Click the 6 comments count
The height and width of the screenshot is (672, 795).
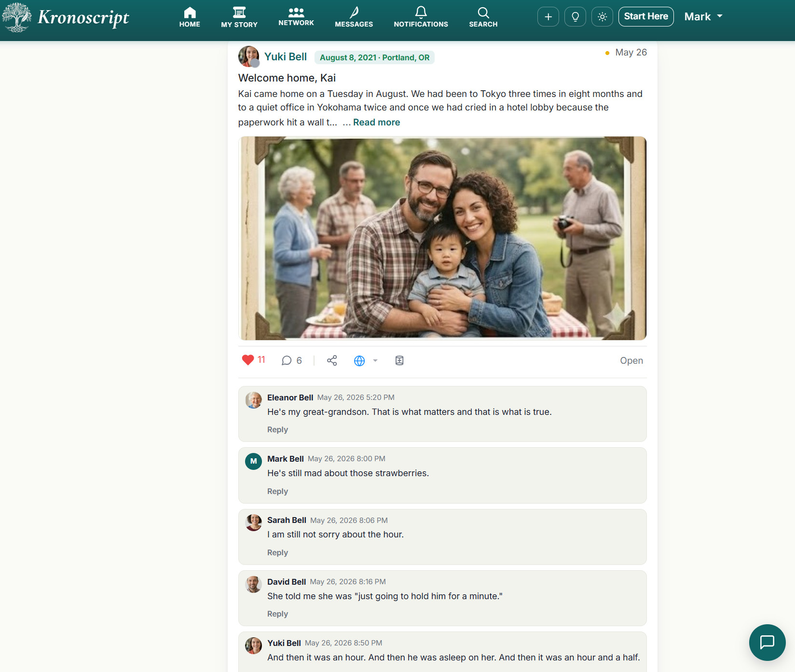pos(299,361)
